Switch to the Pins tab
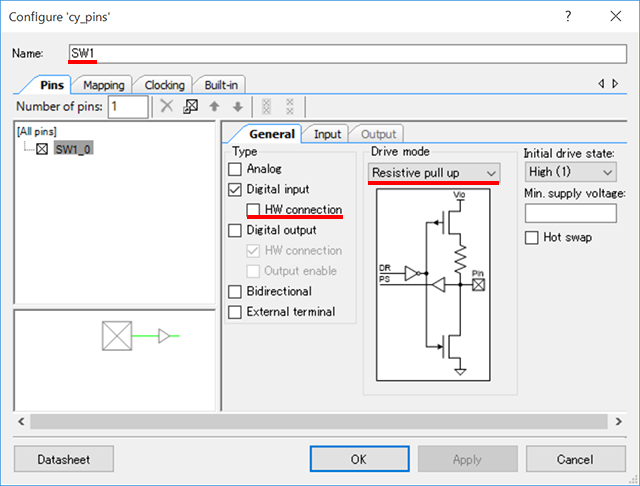The height and width of the screenshot is (486, 640). coord(51,85)
